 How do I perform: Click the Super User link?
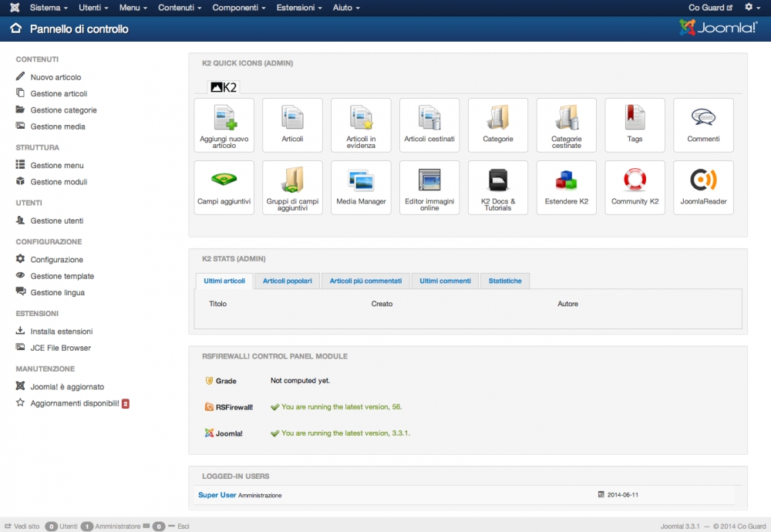point(217,495)
